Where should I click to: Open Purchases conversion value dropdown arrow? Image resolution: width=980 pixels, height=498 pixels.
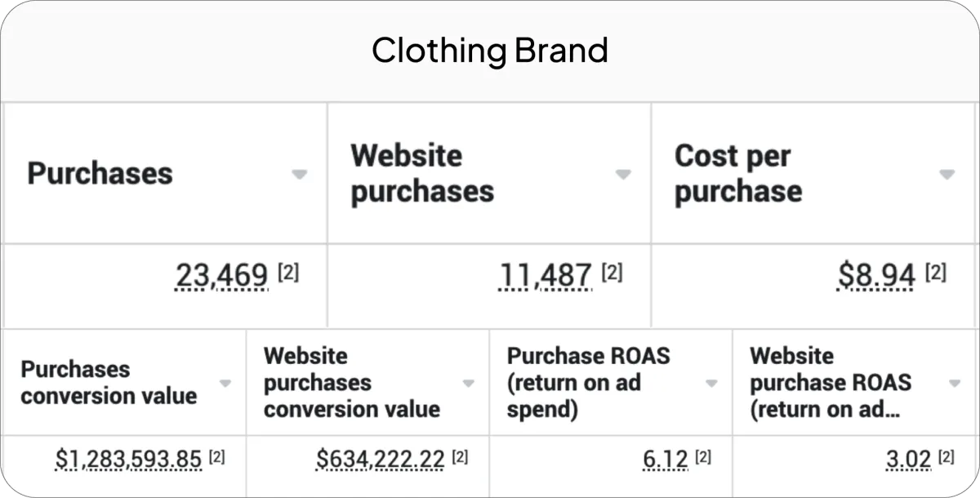(225, 383)
